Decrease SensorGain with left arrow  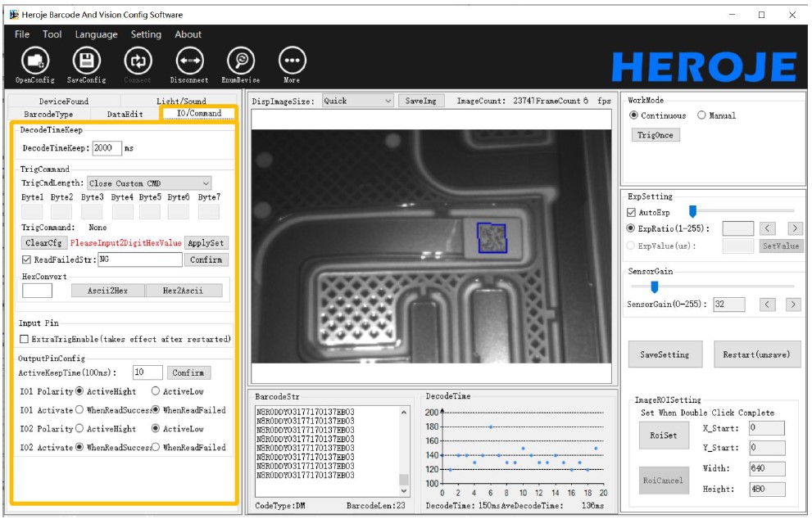[767, 305]
